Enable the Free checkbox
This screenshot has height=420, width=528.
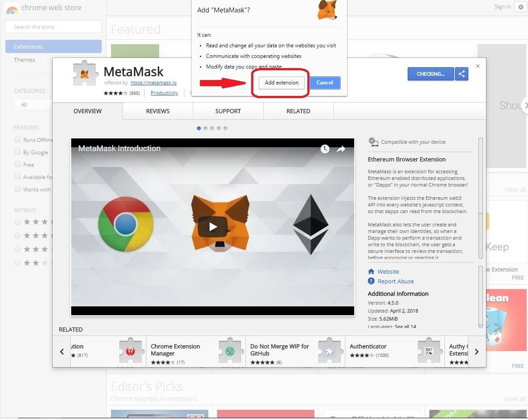[x=18, y=164]
